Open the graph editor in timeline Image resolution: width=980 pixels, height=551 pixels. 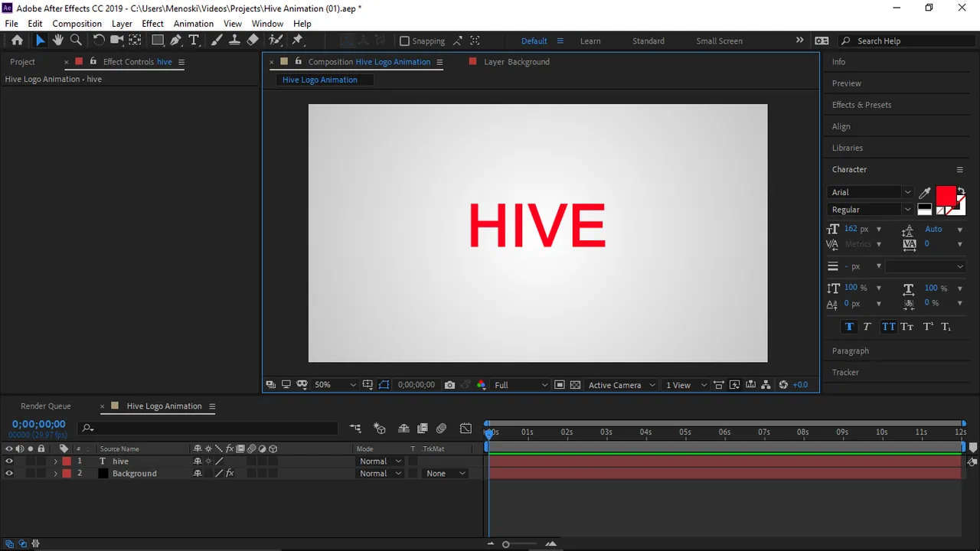(x=465, y=429)
